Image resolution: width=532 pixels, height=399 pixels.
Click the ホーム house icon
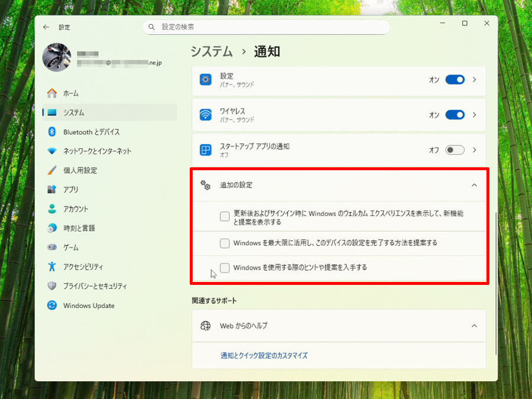coord(52,93)
